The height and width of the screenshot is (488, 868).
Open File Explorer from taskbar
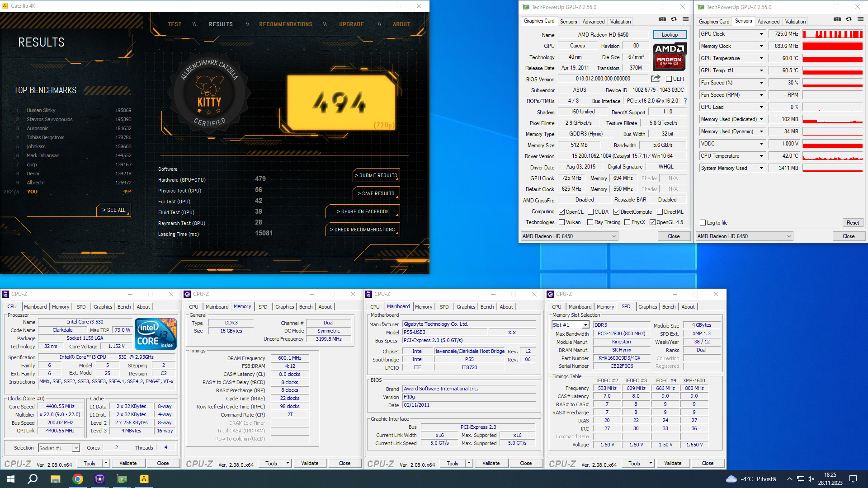[x=55, y=479]
